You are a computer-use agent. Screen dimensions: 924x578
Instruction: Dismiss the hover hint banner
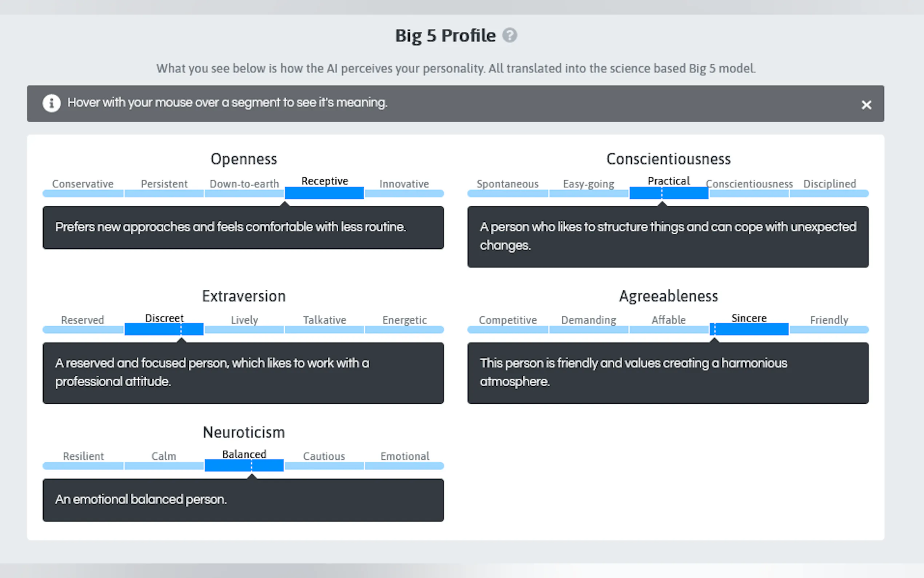[866, 105]
